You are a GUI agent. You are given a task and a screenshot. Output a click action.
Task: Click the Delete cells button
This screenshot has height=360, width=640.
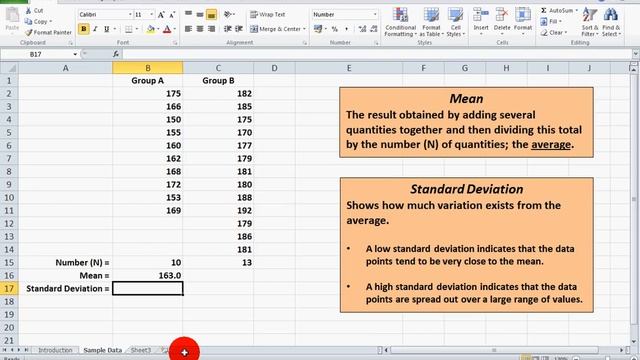(x=502, y=21)
